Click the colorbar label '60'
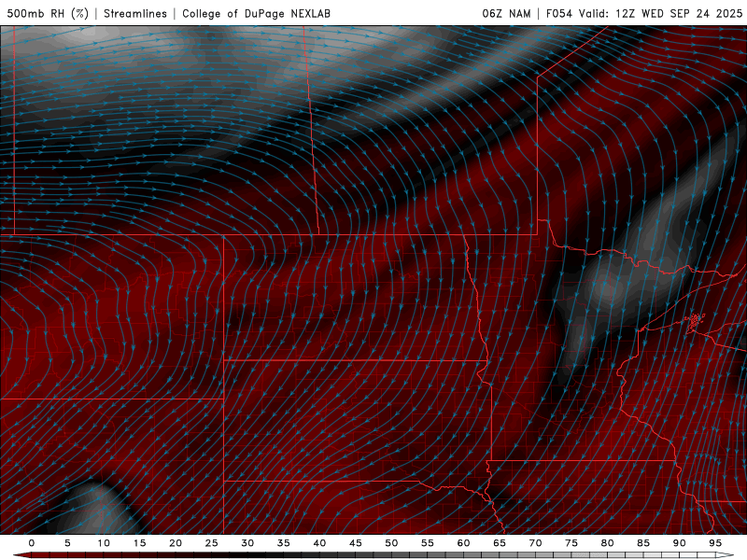747x560 pixels. coord(463,543)
